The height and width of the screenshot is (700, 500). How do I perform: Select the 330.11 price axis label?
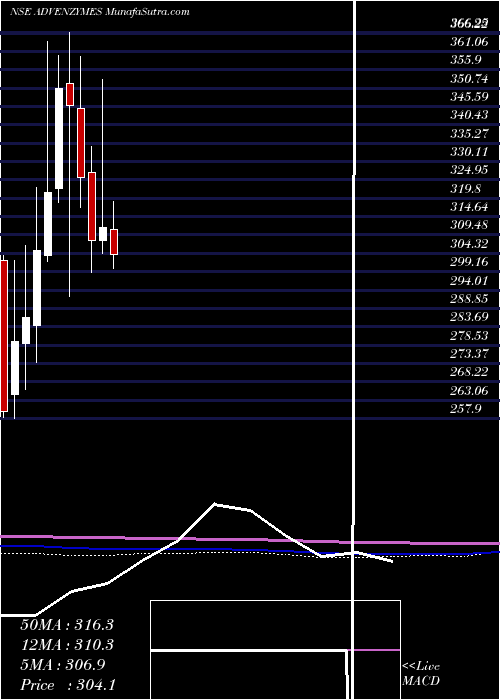(x=470, y=152)
